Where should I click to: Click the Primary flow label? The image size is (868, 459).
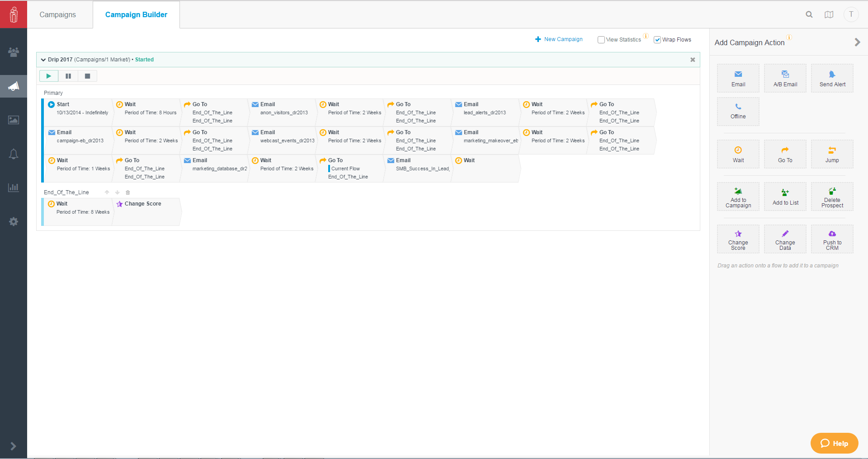(53, 93)
